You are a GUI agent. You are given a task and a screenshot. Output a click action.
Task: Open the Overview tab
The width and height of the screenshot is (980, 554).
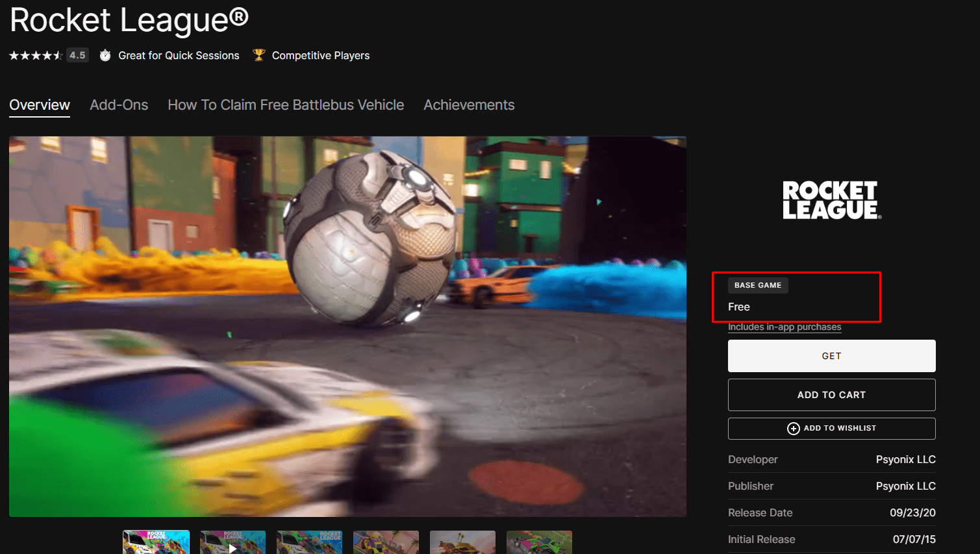point(40,105)
